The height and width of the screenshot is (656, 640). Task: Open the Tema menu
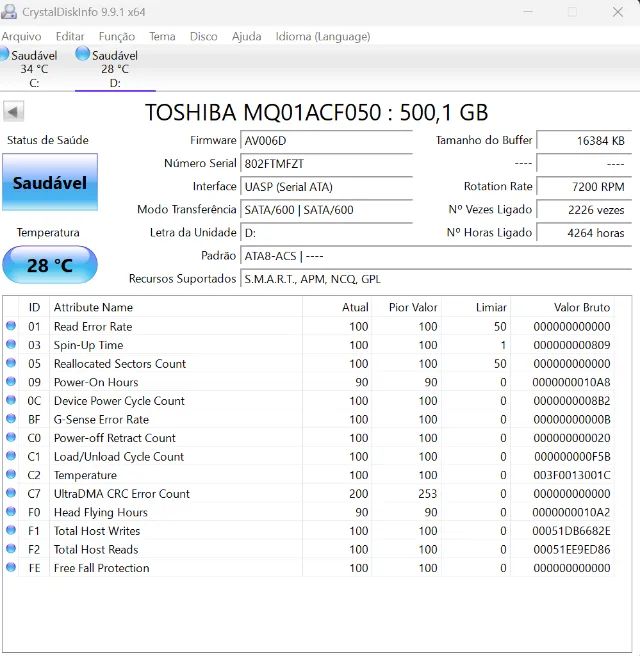(x=162, y=36)
